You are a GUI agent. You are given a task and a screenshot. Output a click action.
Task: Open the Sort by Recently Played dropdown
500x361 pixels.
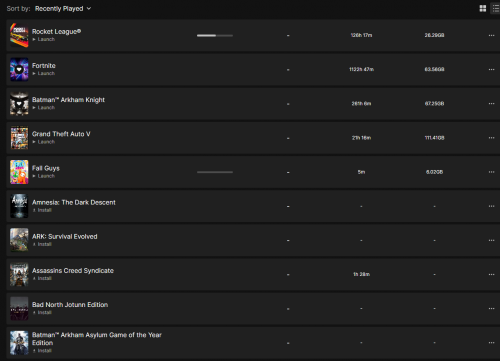coord(63,9)
